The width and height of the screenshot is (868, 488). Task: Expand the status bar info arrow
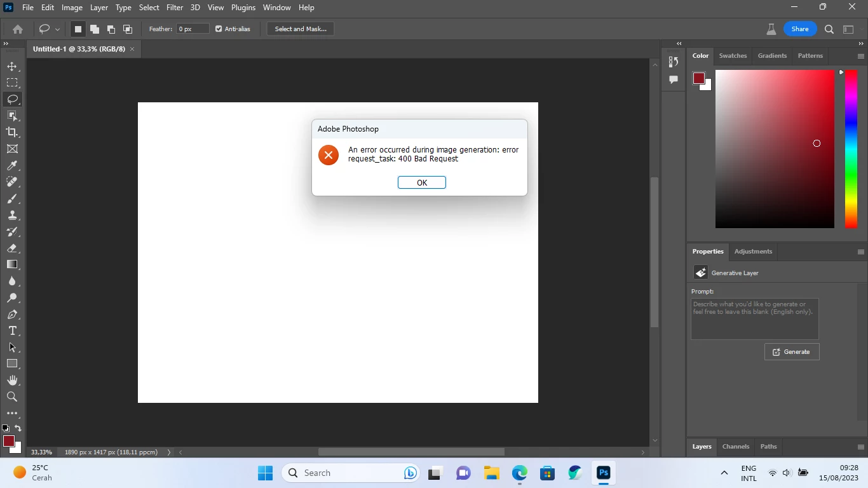[168, 452]
